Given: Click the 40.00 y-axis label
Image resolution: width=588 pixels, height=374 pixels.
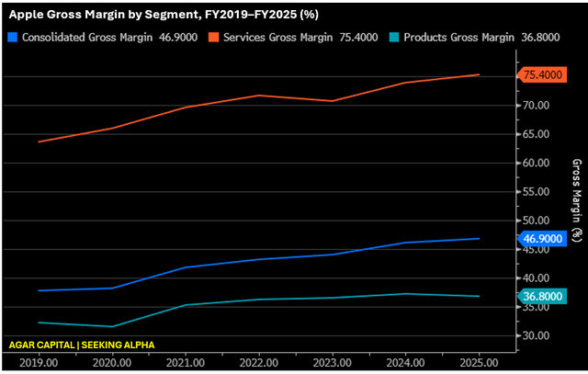Looking at the screenshot, I should click(537, 278).
